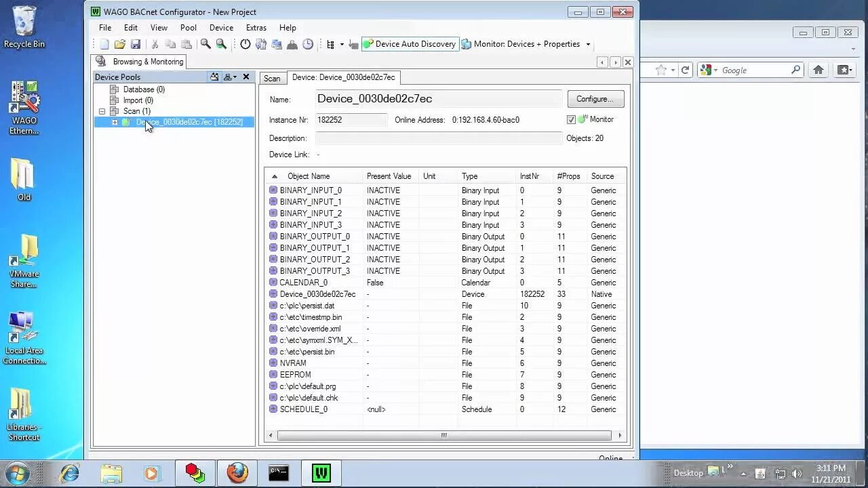The width and height of the screenshot is (868, 488).
Task: Switch to Browsing & Monitoring tab
Action: pos(140,62)
